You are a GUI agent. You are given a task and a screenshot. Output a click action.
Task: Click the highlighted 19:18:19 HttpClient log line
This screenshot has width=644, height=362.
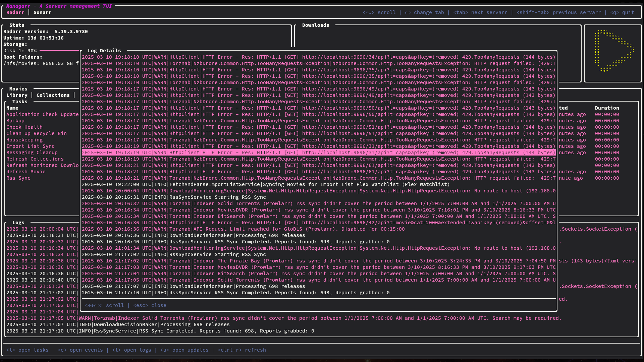pos(319,153)
